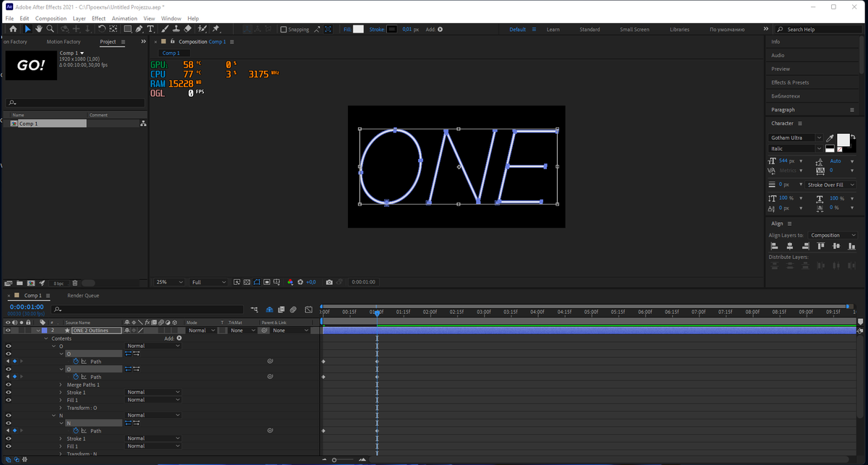Click the black Stroke color swatch in toolbar

point(392,30)
